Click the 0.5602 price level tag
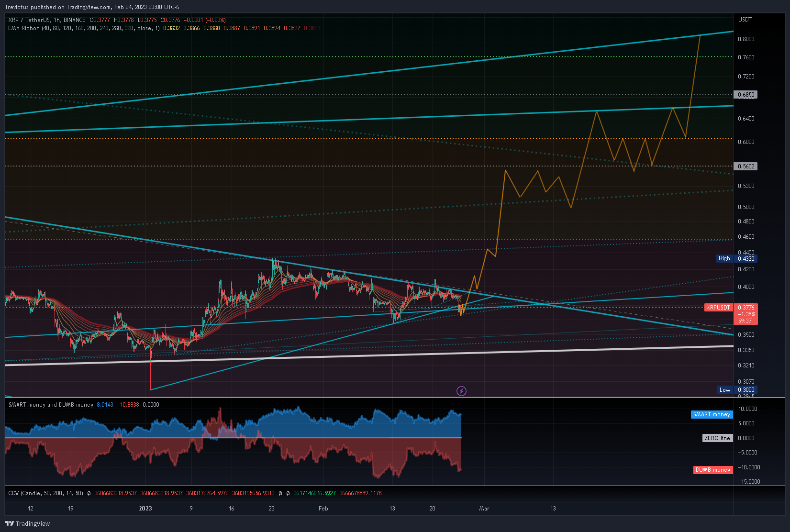 745,166
